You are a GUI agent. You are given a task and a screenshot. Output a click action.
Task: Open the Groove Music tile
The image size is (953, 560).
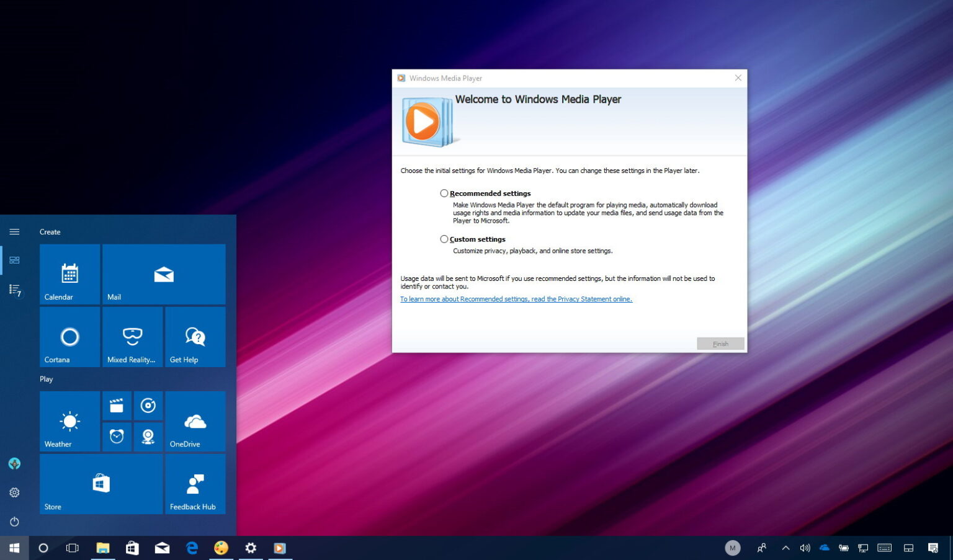[148, 406]
